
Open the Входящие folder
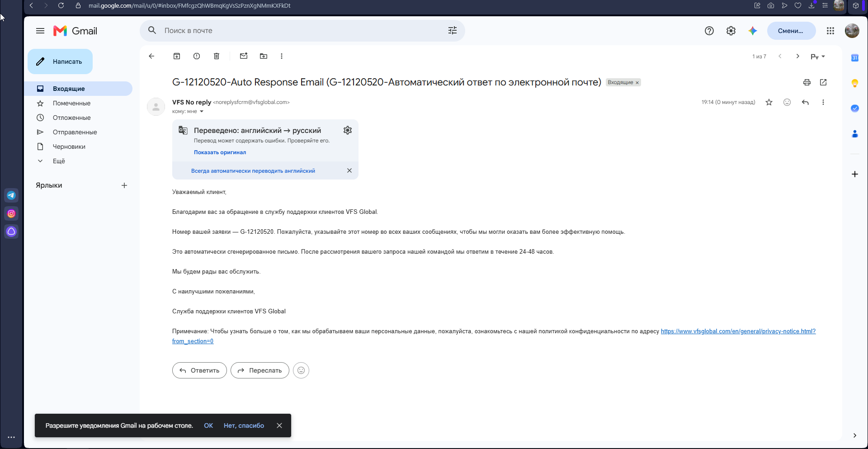78,89
